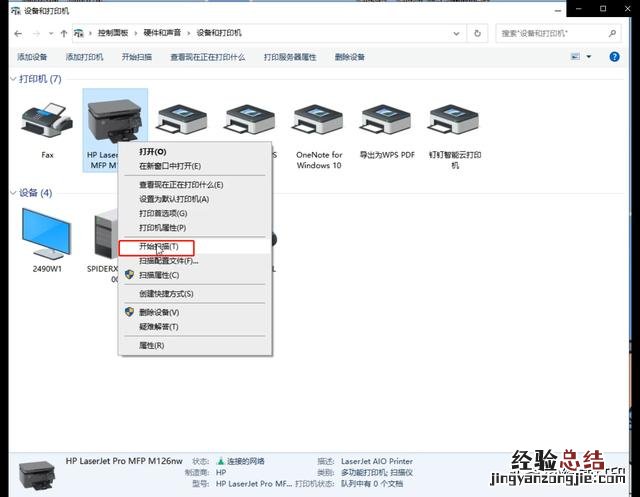Expand the chevron after 控制面板 in breadcrumb
Screen dimensions: 640x497
point(136,33)
